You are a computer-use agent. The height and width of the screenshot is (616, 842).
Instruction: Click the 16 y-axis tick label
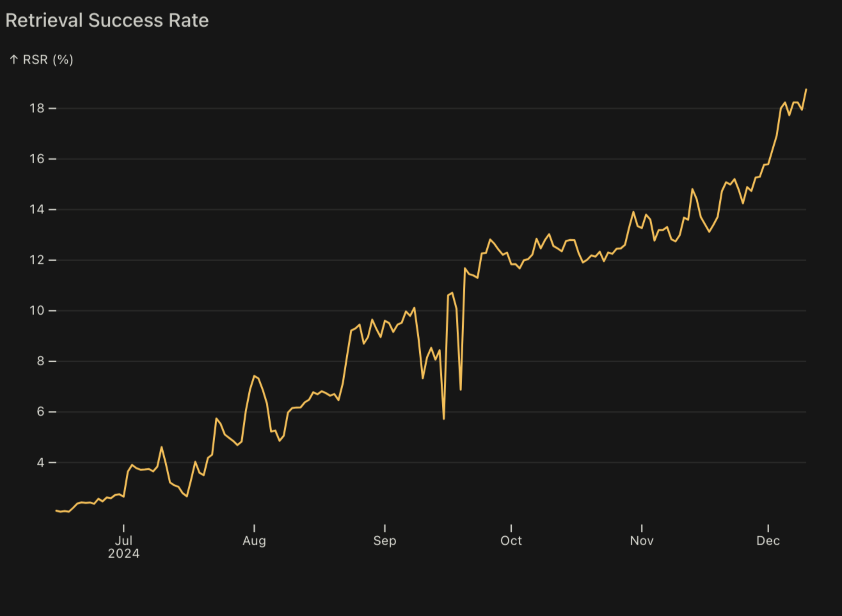point(37,159)
